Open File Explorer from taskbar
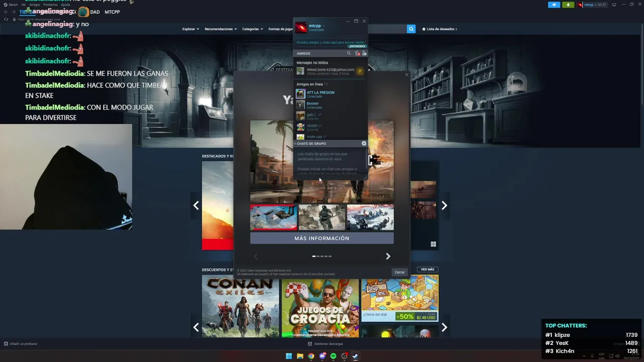Image resolution: width=644 pixels, height=362 pixels. click(x=300, y=356)
